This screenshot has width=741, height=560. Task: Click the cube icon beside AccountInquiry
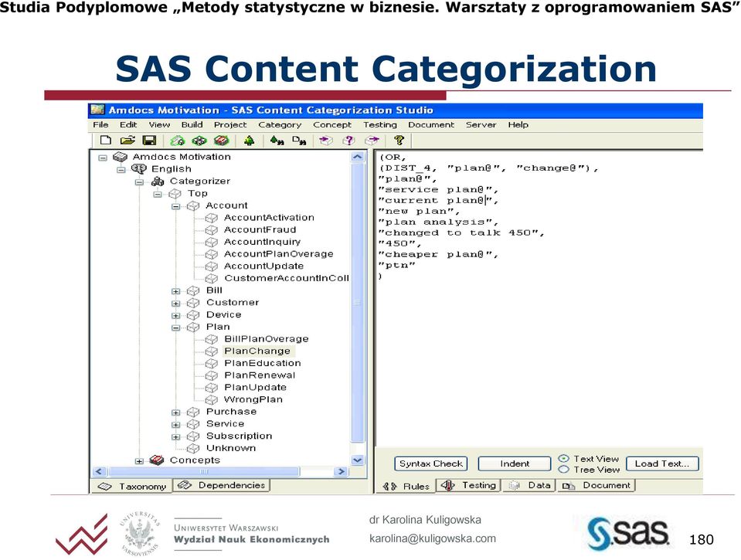click(211, 243)
